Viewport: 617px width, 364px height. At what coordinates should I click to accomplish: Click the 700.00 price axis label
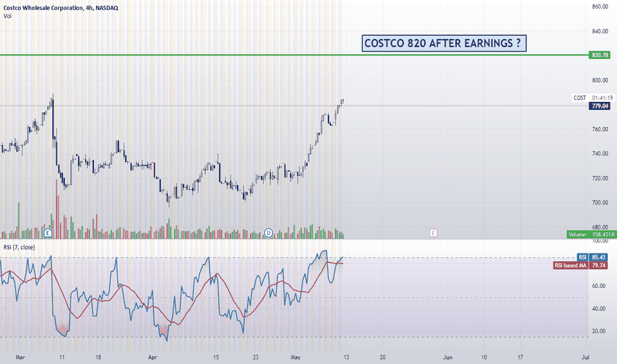click(x=600, y=203)
